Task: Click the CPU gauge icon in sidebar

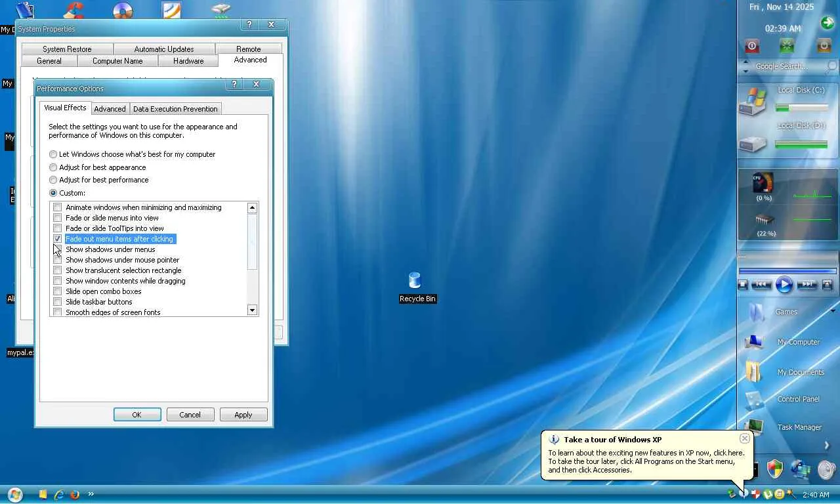Action: [x=763, y=183]
